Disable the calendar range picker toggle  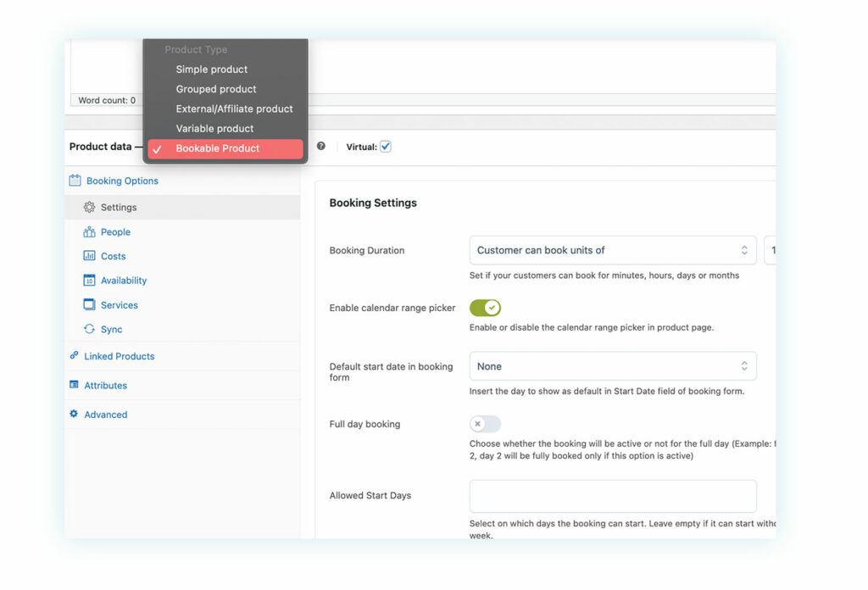point(485,308)
